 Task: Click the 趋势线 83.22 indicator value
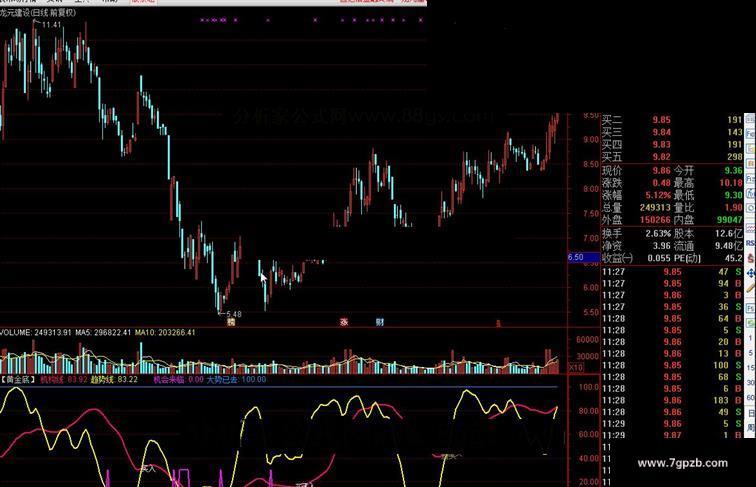coord(114,379)
